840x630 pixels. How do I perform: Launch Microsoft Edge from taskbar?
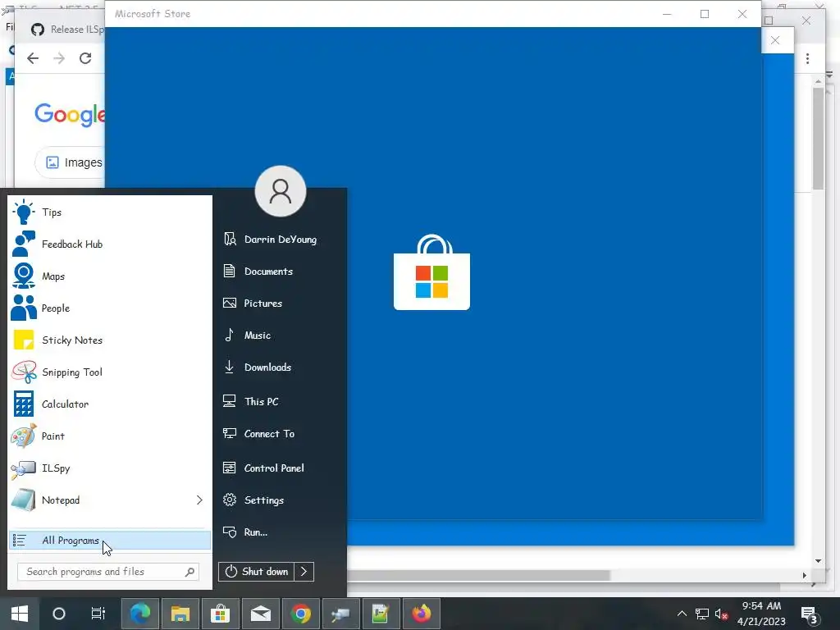click(140, 614)
